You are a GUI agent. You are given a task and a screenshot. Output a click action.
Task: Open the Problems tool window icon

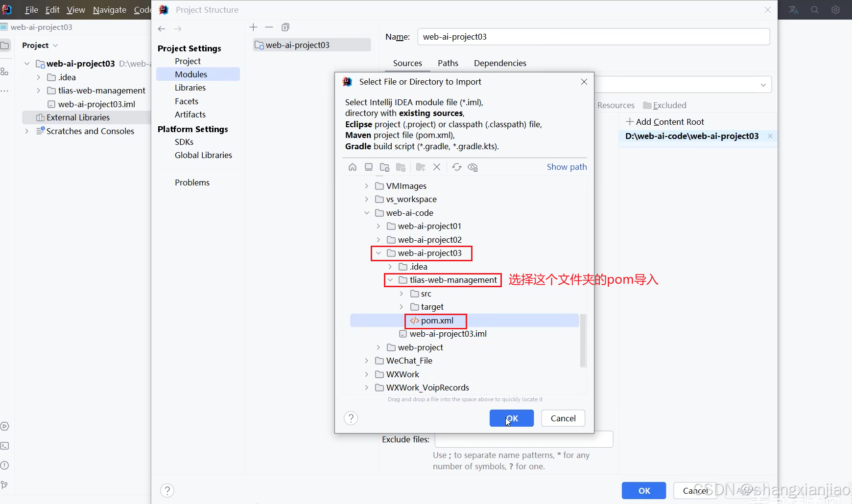pos(4,465)
